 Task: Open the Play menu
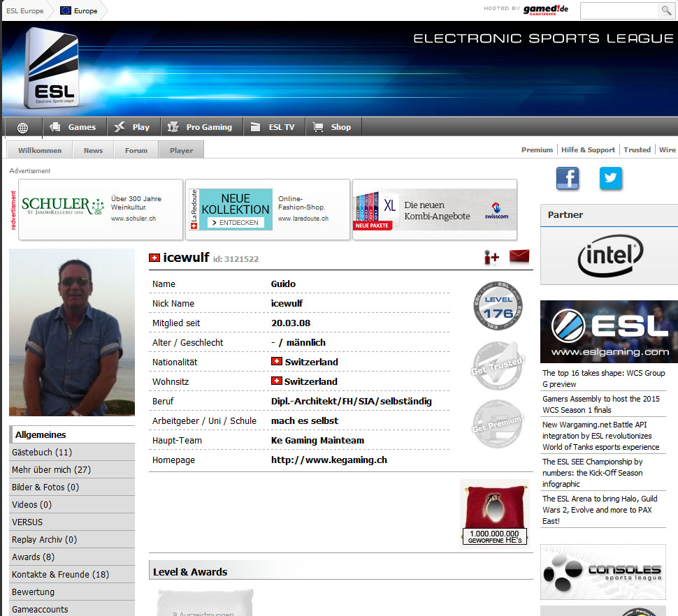pyautogui.click(x=134, y=127)
